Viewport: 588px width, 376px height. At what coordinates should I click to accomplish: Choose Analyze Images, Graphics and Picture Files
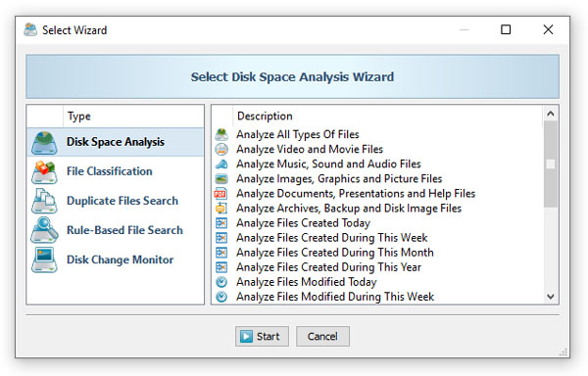click(x=377, y=178)
